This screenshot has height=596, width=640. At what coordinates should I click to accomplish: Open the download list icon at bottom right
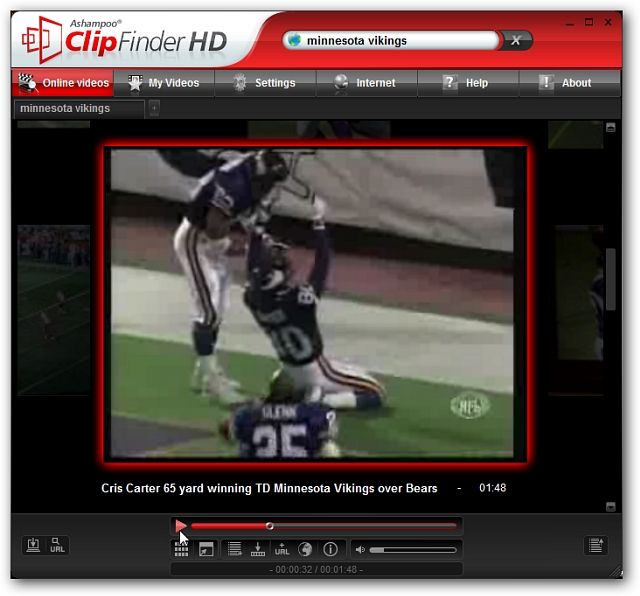pyautogui.click(x=596, y=546)
